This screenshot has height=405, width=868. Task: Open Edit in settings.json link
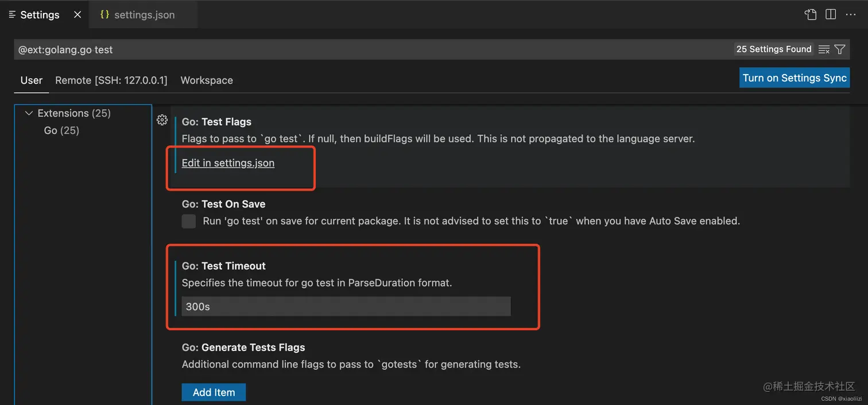pyautogui.click(x=228, y=163)
